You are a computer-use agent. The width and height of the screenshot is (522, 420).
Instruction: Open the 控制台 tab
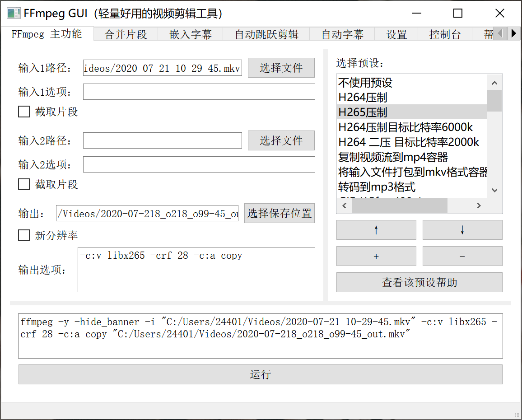click(x=445, y=34)
